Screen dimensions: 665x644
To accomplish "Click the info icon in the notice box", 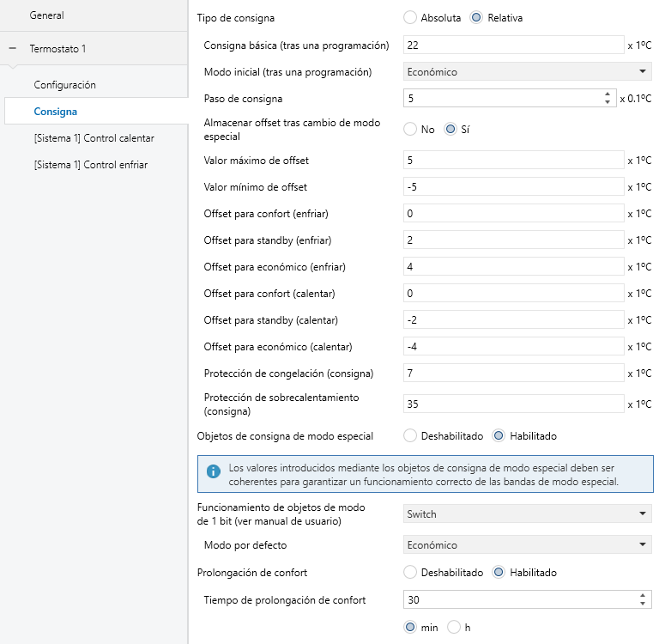I will click(214, 471).
